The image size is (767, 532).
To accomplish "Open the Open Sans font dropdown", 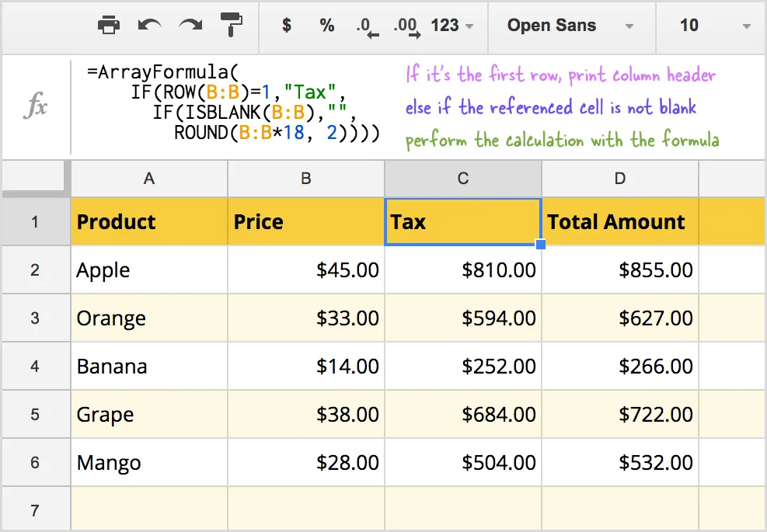I will pos(571,24).
